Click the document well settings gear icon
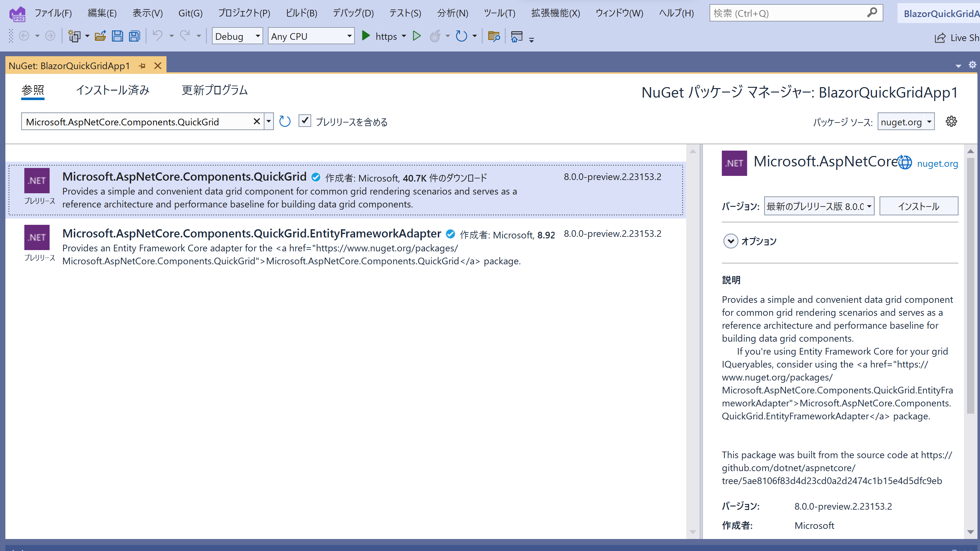Image resolution: width=980 pixels, height=551 pixels. pyautogui.click(x=972, y=65)
